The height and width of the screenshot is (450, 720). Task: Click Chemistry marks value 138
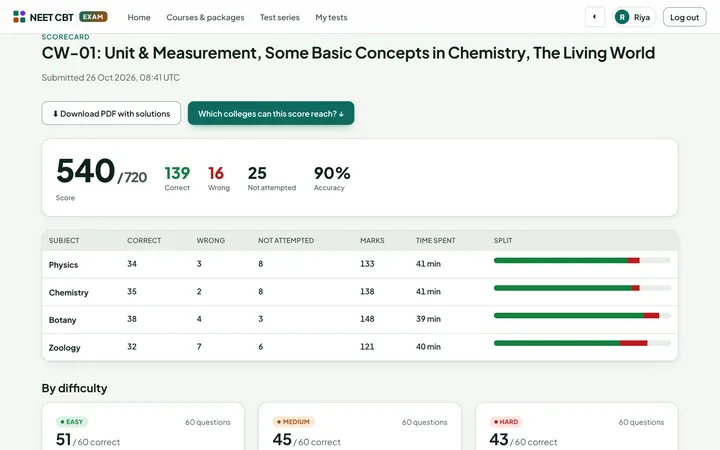point(367,291)
